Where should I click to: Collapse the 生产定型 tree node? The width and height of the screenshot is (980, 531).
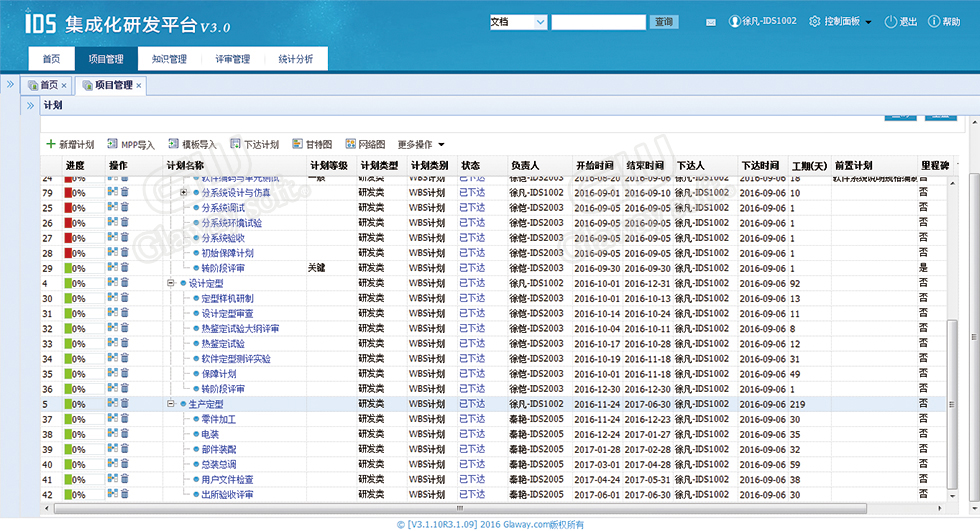click(x=170, y=404)
